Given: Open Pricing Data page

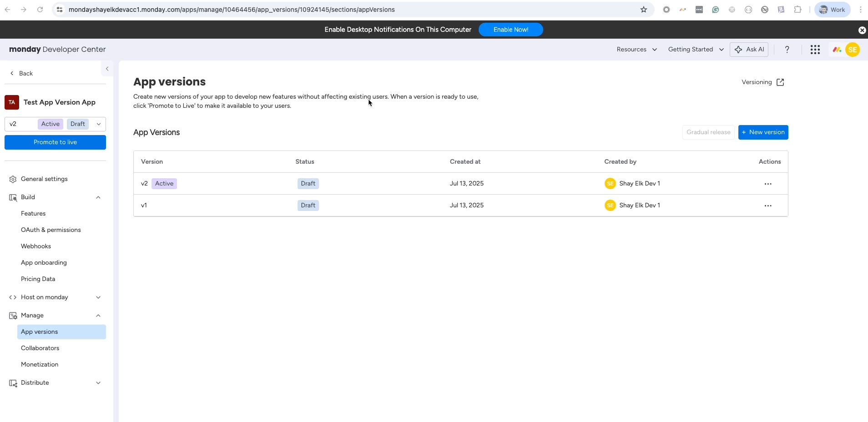Looking at the screenshot, I should (38, 279).
